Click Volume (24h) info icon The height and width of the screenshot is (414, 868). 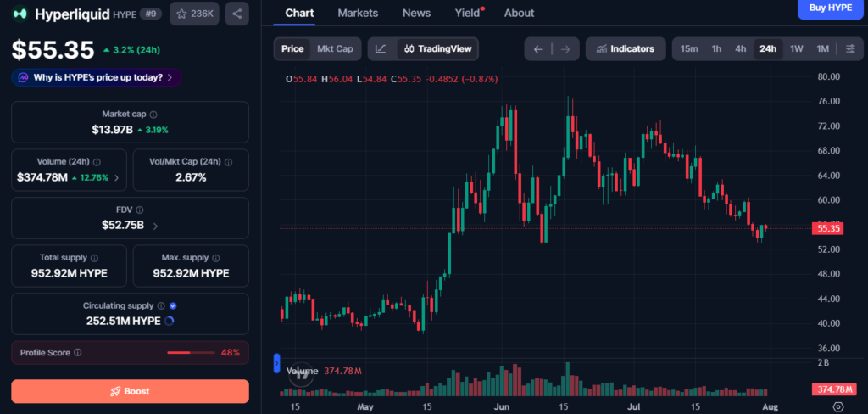tap(97, 162)
